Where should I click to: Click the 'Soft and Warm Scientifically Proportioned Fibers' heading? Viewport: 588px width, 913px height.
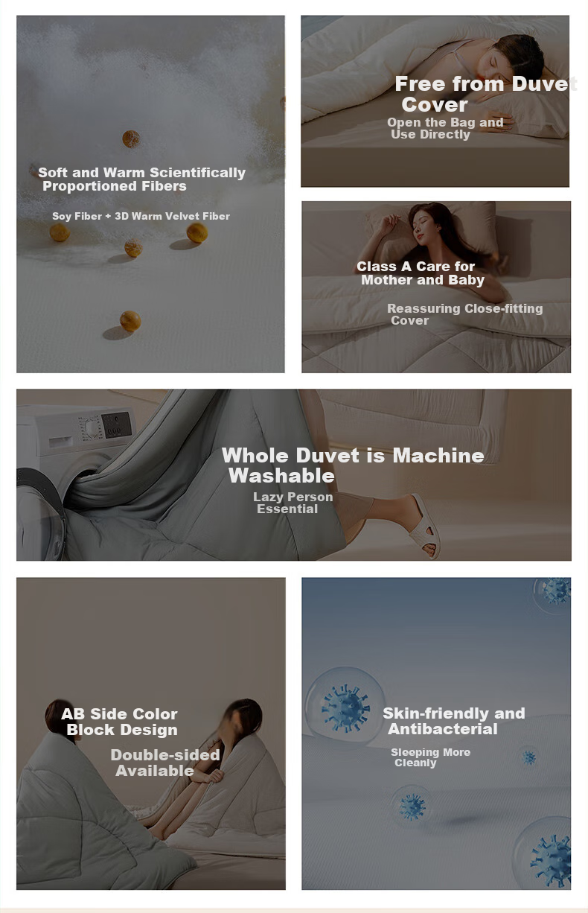[x=141, y=179]
